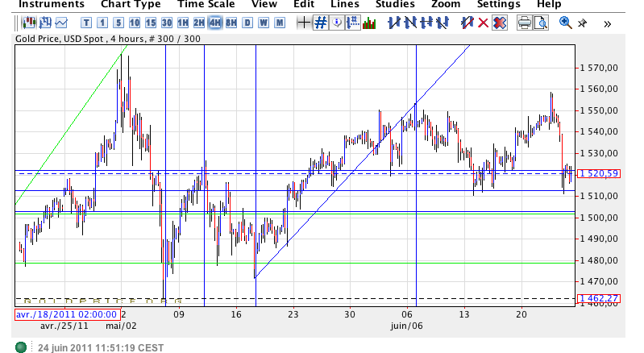Click the crosshair cursor tool
The height and width of the screenshot is (353, 644).
[304, 23]
